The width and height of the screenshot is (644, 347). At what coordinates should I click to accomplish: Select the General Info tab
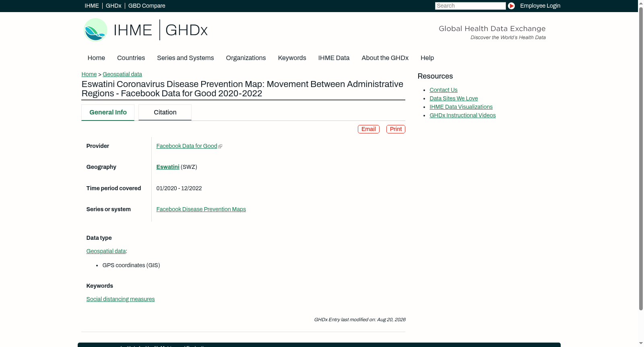pos(108,112)
